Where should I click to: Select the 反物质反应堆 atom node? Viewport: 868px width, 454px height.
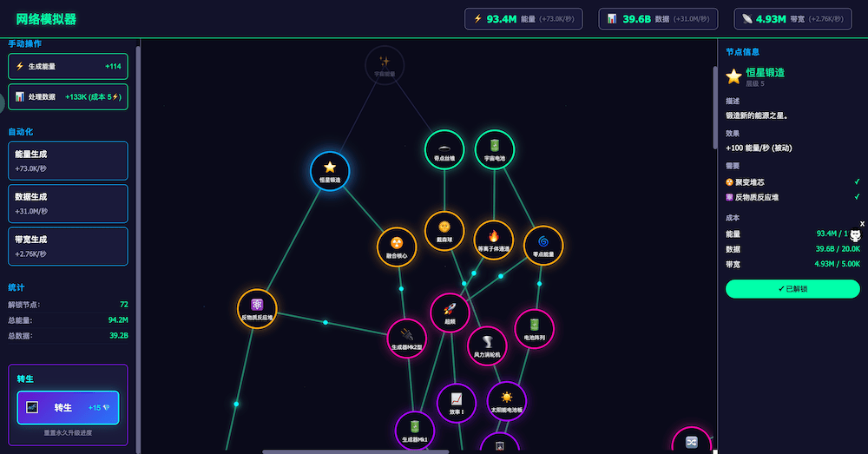point(257,308)
